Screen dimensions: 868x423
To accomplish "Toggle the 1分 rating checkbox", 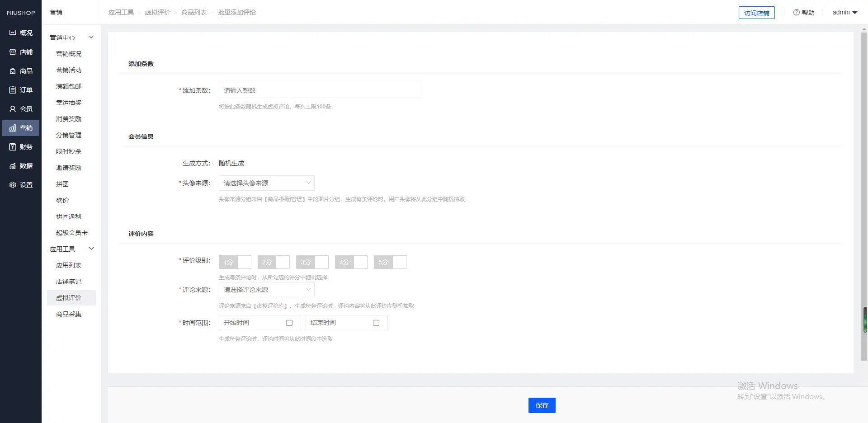I will coord(244,262).
